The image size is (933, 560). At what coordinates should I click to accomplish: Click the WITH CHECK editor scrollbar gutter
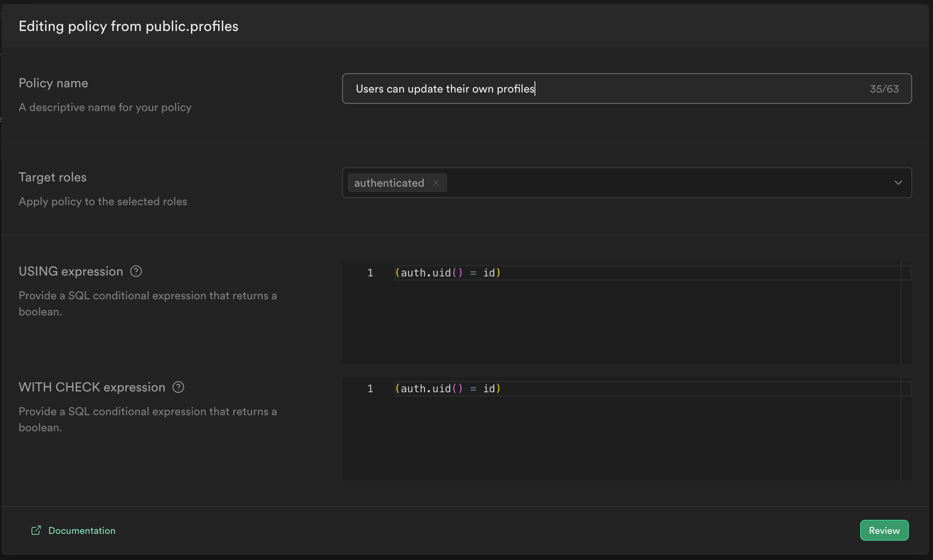[x=906, y=430]
